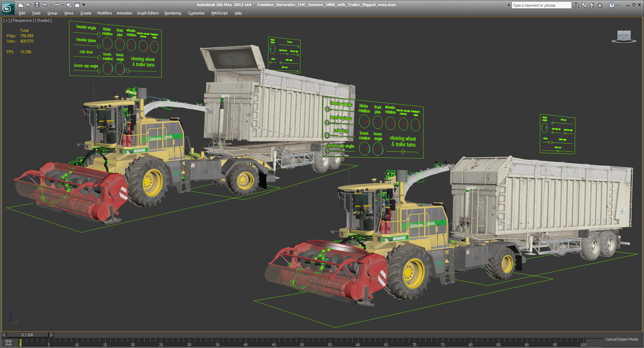Viewport: 644px width, 348px height.
Task: Click the Redo arrow icon
Action: pyautogui.click(x=57, y=5)
